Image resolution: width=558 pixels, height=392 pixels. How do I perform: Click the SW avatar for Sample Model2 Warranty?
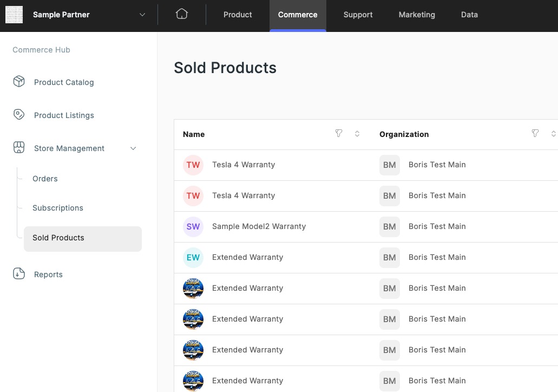(193, 227)
